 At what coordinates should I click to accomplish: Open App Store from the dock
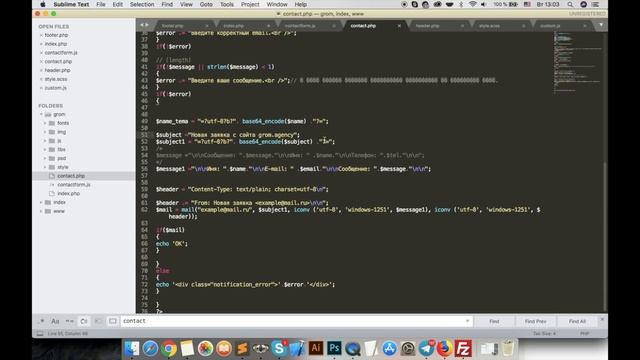(x=389, y=349)
